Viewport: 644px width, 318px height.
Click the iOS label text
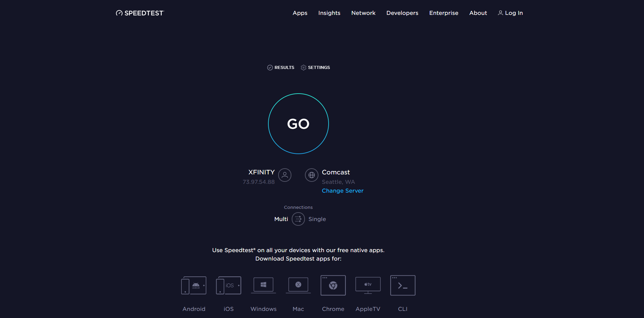229,309
